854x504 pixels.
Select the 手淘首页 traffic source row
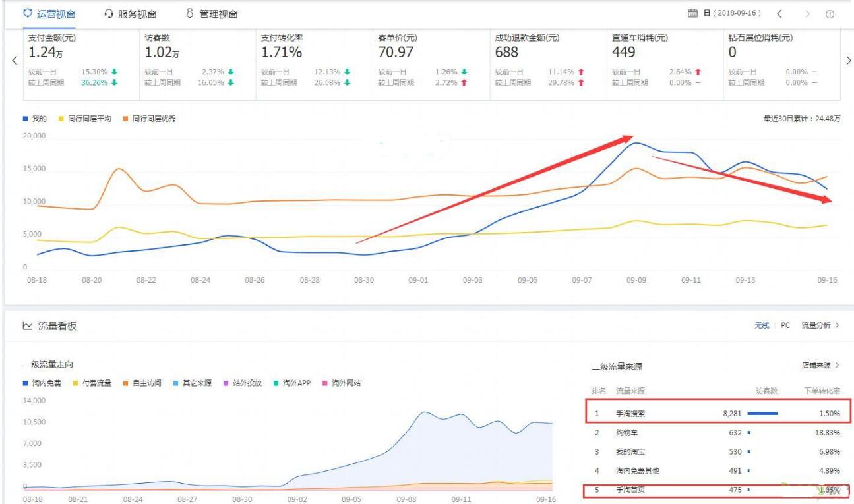pyautogui.click(x=717, y=490)
